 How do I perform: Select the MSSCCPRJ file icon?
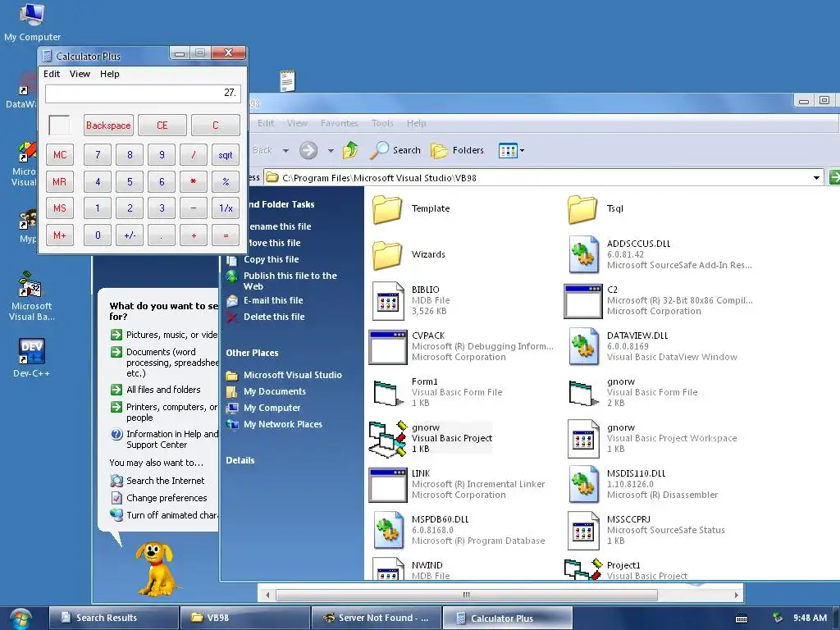[583, 531]
